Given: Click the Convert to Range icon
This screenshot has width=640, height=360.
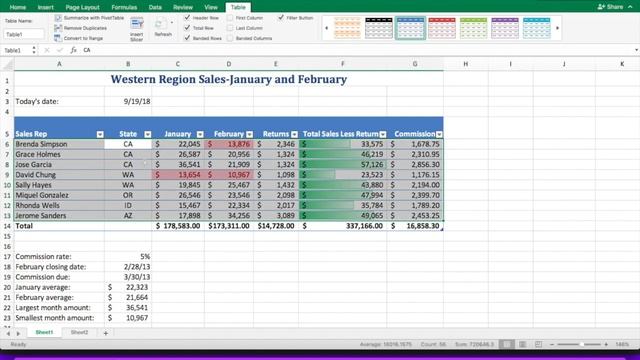Looking at the screenshot, I should click(58, 38).
